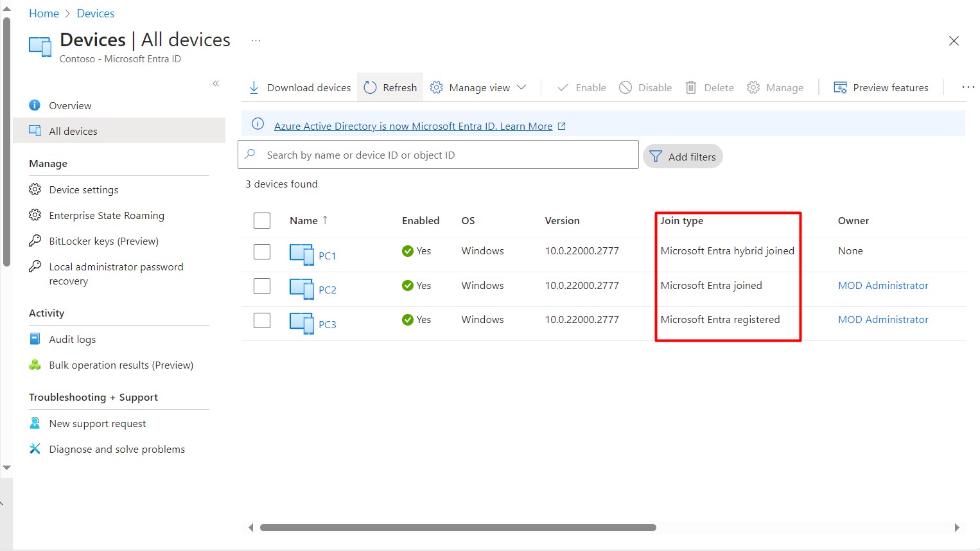Click the horizontal scrollbar at the bottom
Image resolution: width=980 pixels, height=551 pixels.
[x=458, y=528]
